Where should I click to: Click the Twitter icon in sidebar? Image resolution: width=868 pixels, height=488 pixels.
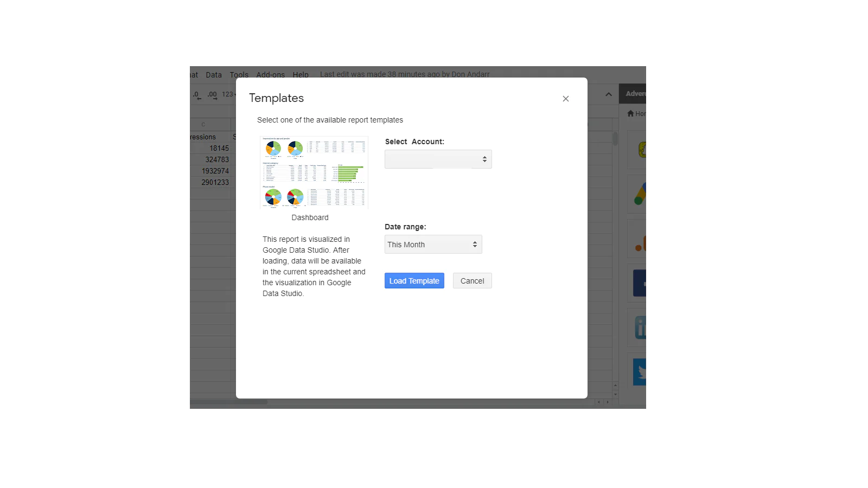[x=640, y=373]
